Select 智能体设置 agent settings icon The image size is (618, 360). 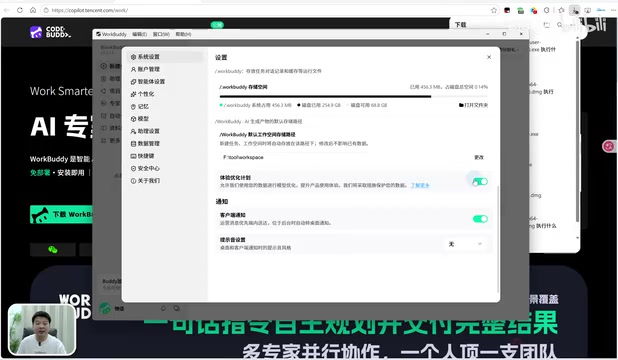(x=133, y=82)
